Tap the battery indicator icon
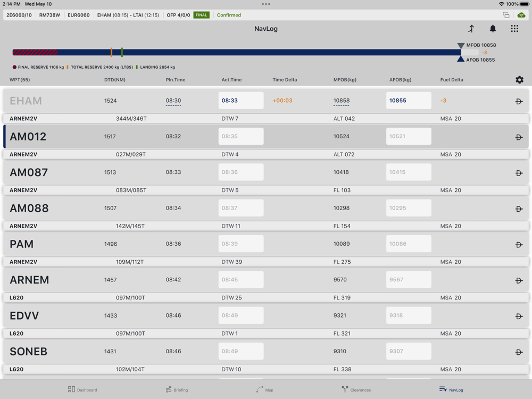This screenshot has height=399, width=532. [525, 4]
